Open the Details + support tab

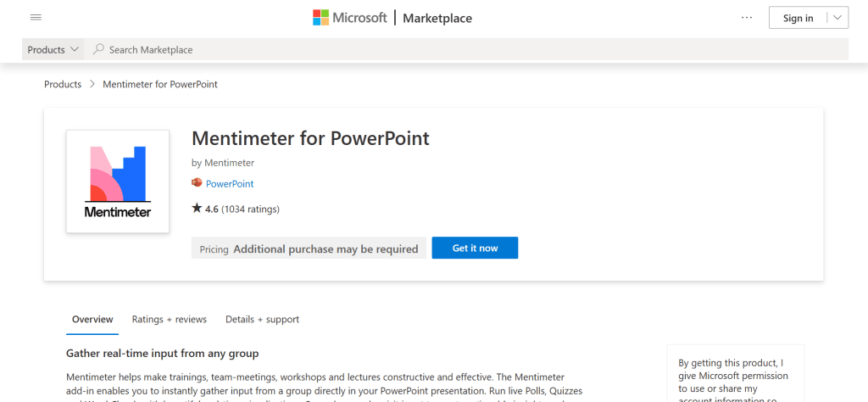coord(262,320)
